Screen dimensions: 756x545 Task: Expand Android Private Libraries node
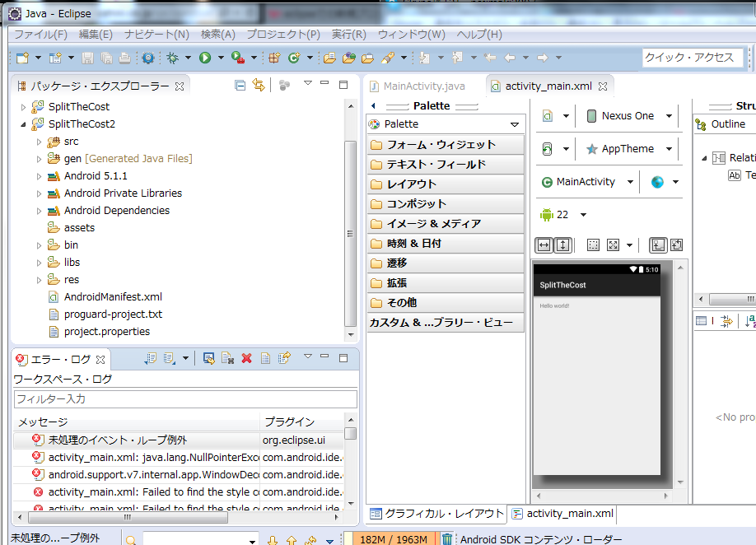[39, 193]
